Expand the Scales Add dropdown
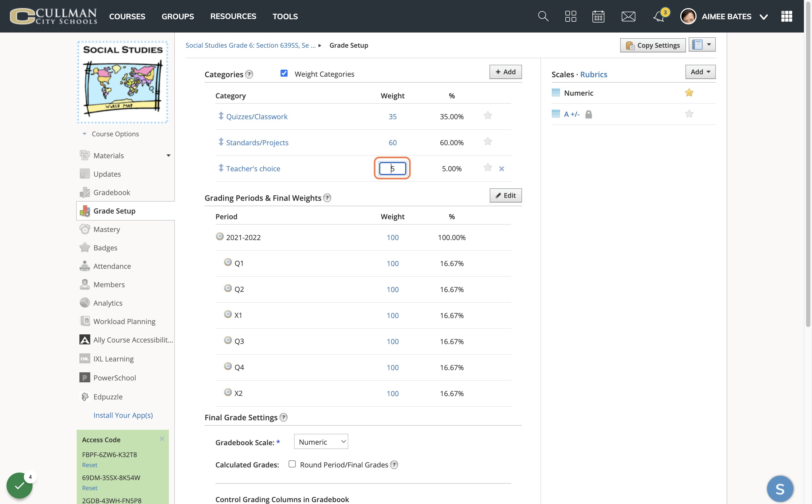The image size is (812, 504). [700, 72]
